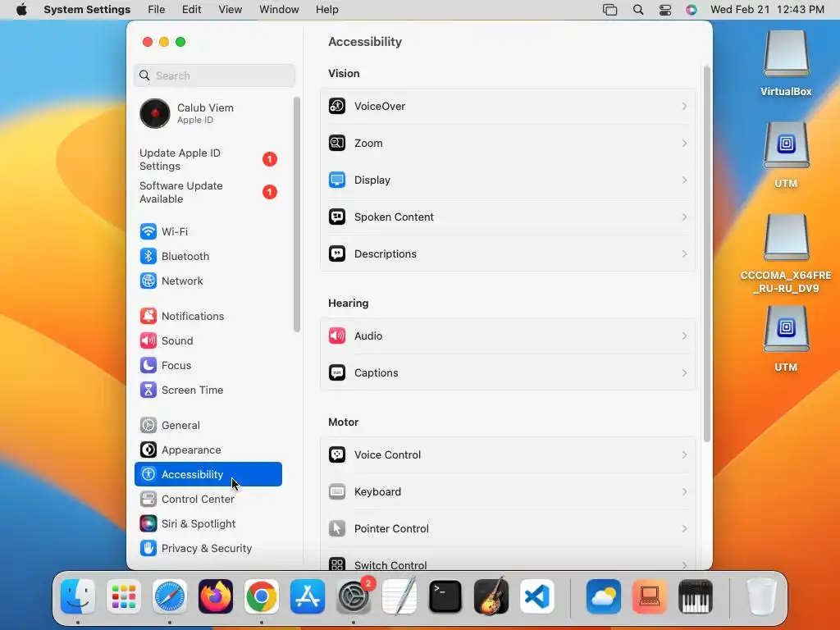Open the Screen Time hourglass icon

pos(148,390)
